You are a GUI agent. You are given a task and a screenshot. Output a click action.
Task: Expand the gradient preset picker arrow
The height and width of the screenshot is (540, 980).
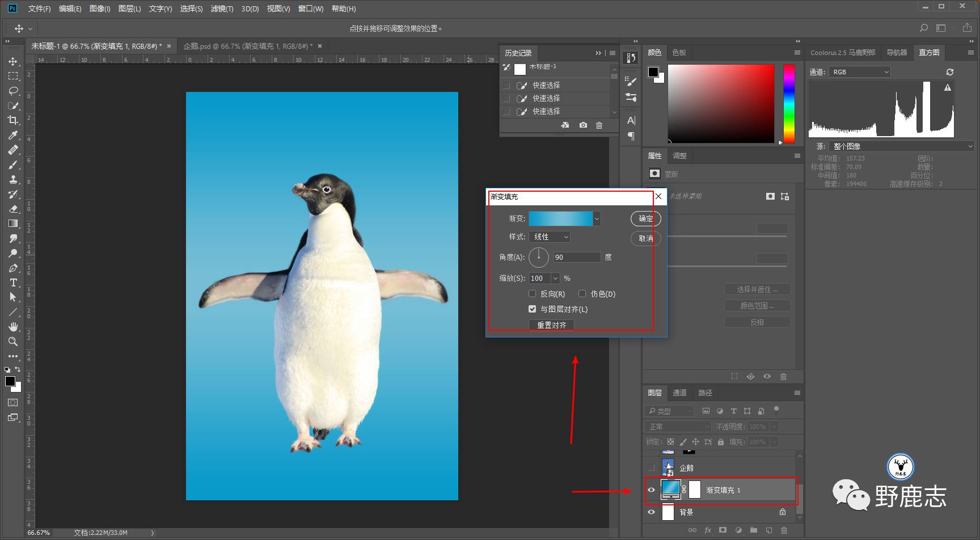[x=597, y=219]
